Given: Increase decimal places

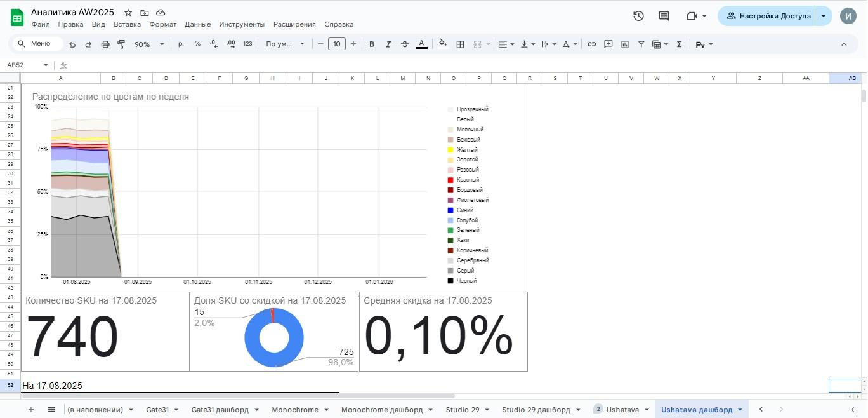Looking at the screenshot, I should click(x=230, y=44).
